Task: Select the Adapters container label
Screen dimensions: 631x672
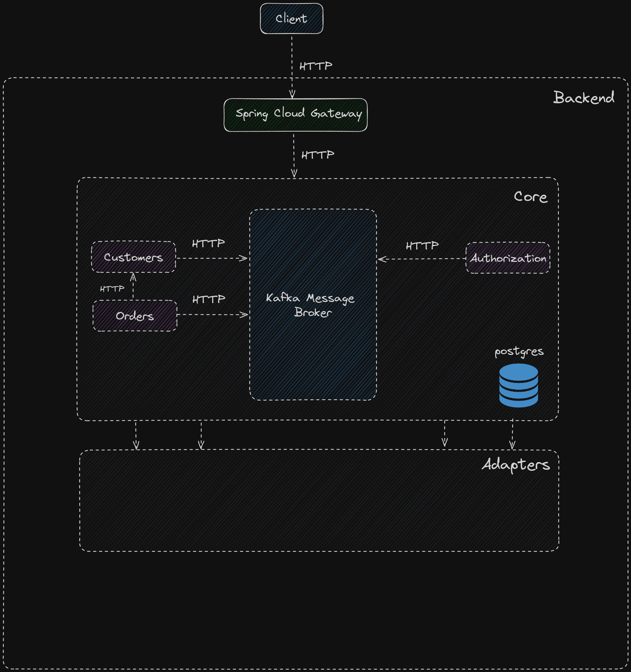Action: pos(516,465)
